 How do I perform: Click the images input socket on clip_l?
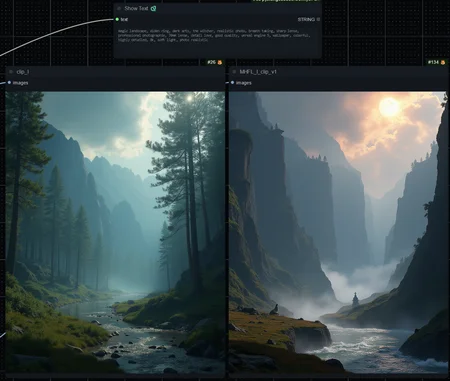coord(9,82)
